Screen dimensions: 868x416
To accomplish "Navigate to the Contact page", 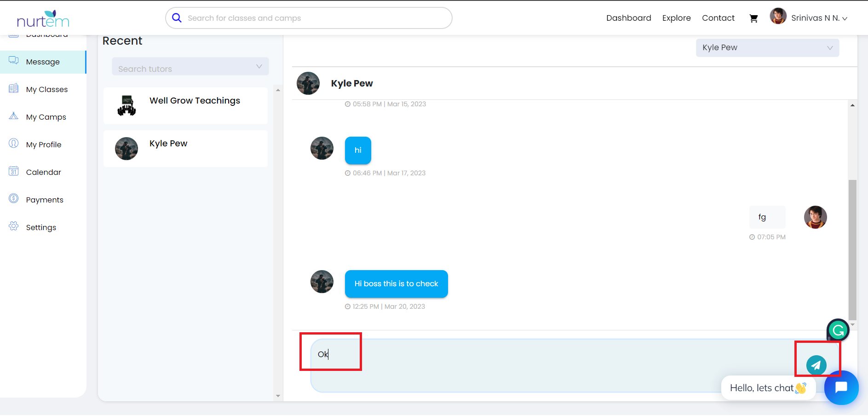I will (718, 18).
